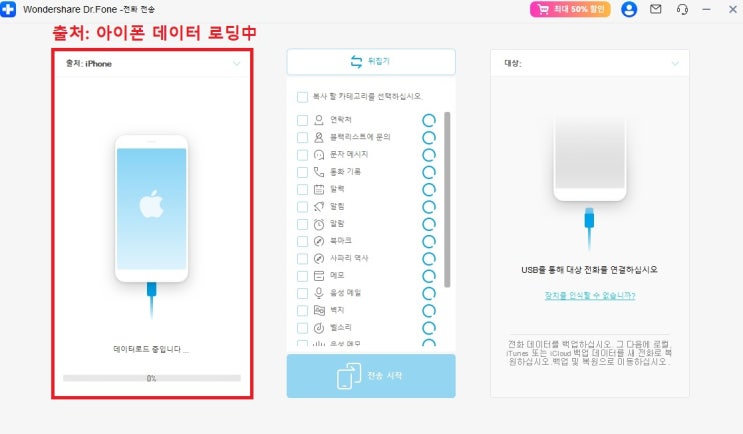The image size is (743, 434).
Task: Click the voice mail microphone icon
Action: pyautogui.click(x=319, y=293)
